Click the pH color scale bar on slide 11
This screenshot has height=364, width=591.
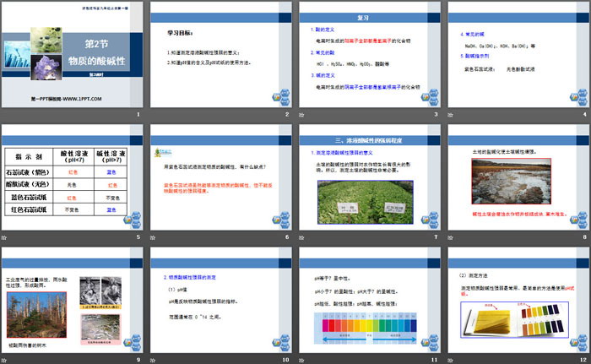coord(368,325)
